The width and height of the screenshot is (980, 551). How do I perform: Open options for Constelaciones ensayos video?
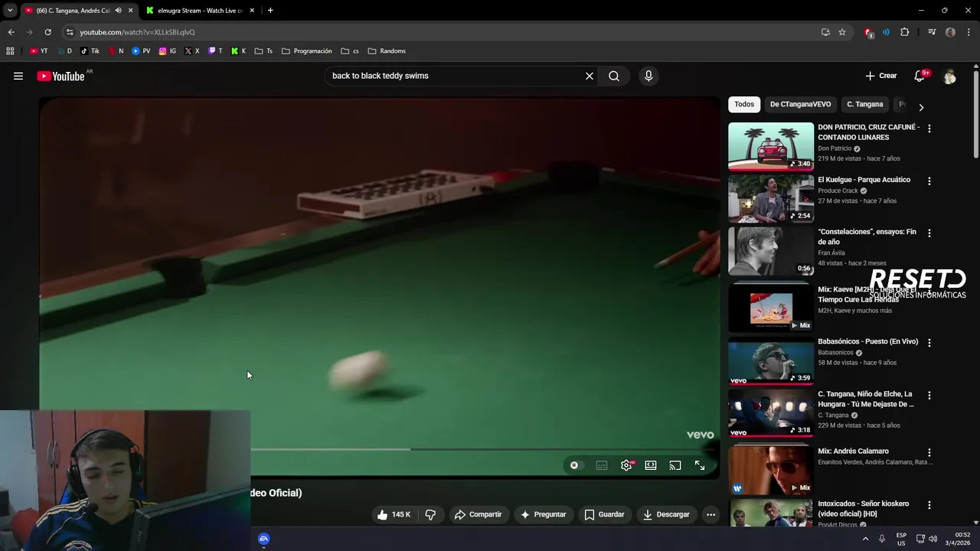point(929,233)
